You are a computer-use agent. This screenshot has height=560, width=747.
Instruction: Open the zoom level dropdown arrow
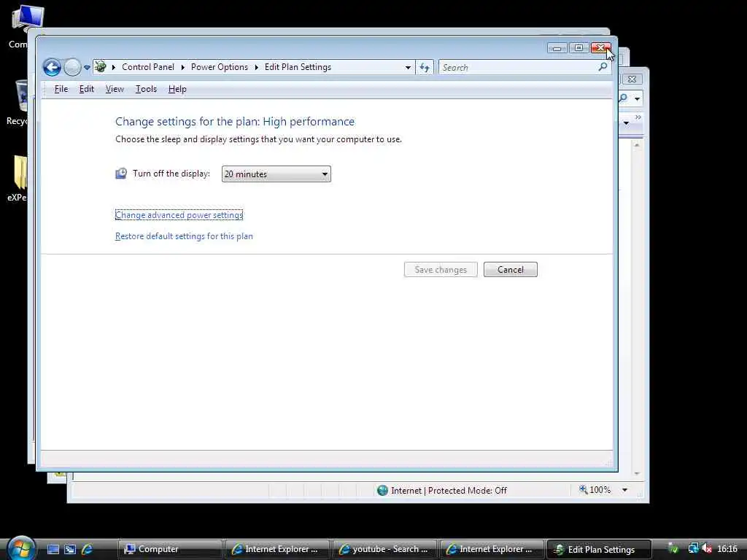pyautogui.click(x=624, y=490)
